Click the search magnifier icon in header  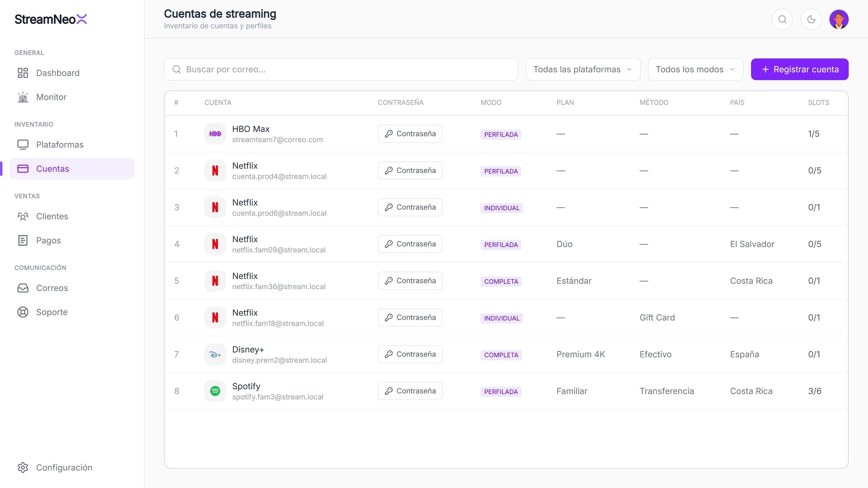tap(782, 19)
